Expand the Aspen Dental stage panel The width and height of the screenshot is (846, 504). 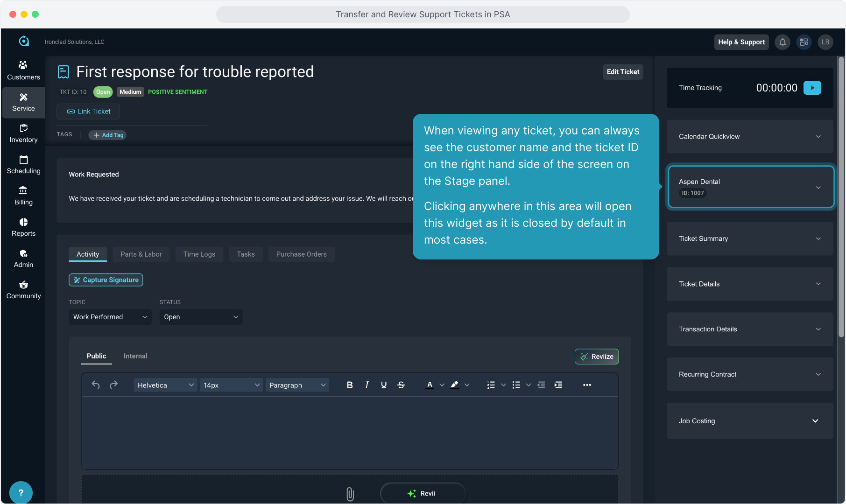[x=751, y=187]
